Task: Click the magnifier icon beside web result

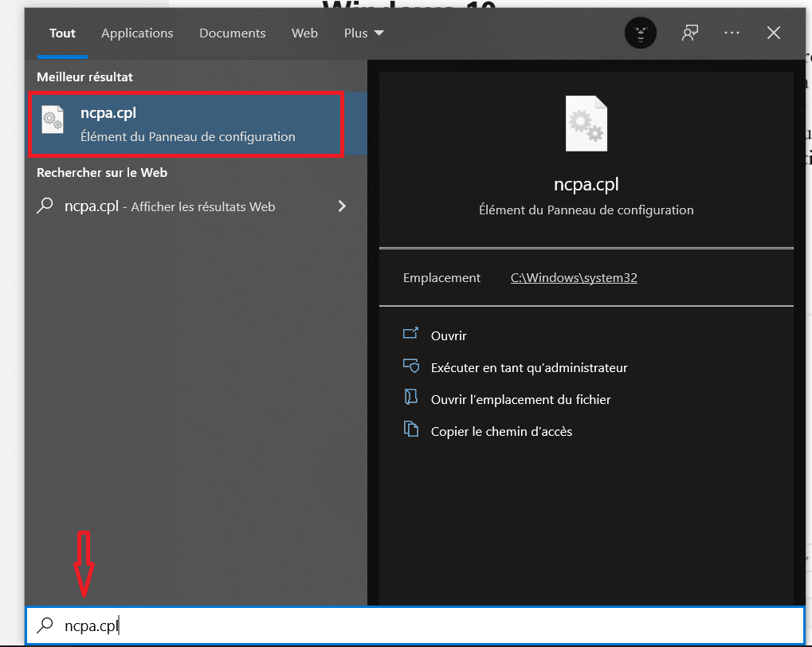Action: tap(45, 206)
